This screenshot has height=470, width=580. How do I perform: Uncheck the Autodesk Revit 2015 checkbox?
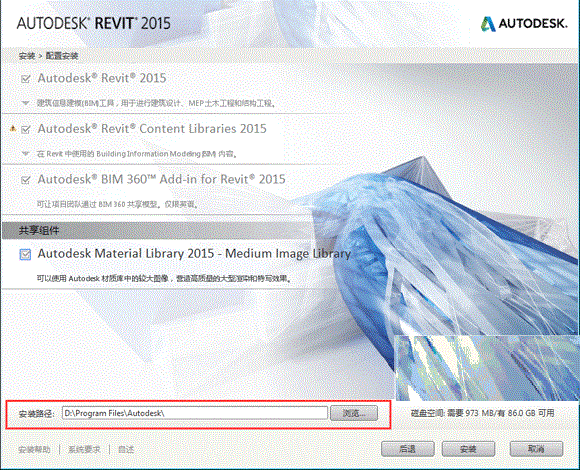[26, 79]
